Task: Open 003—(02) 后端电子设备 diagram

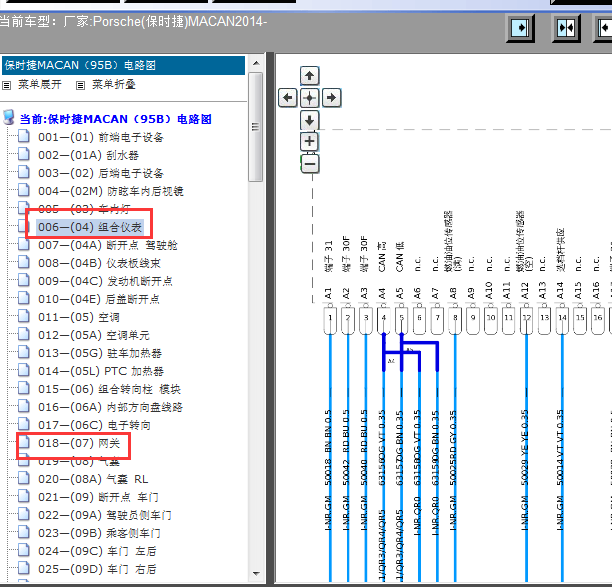Action: pyautogui.click(x=101, y=173)
